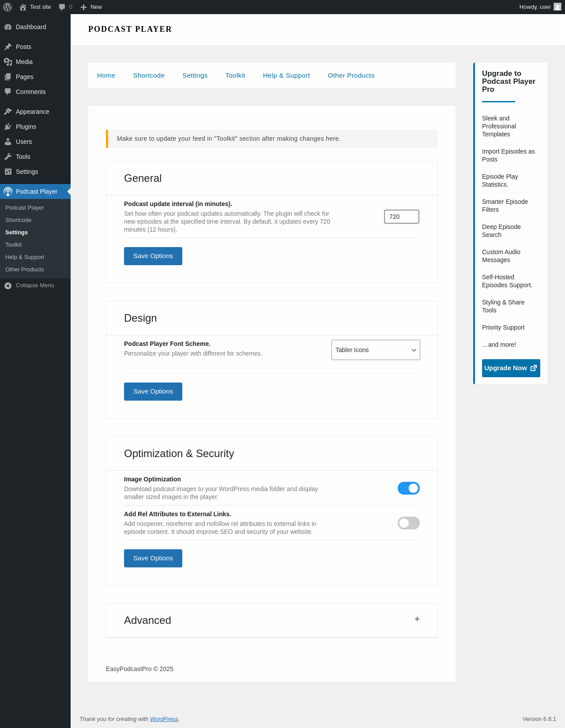Image resolution: width=565 pixels, height=728 pixels.
Task: Open Shortcode submenu item in sidebar
Action: click(18, 220)
